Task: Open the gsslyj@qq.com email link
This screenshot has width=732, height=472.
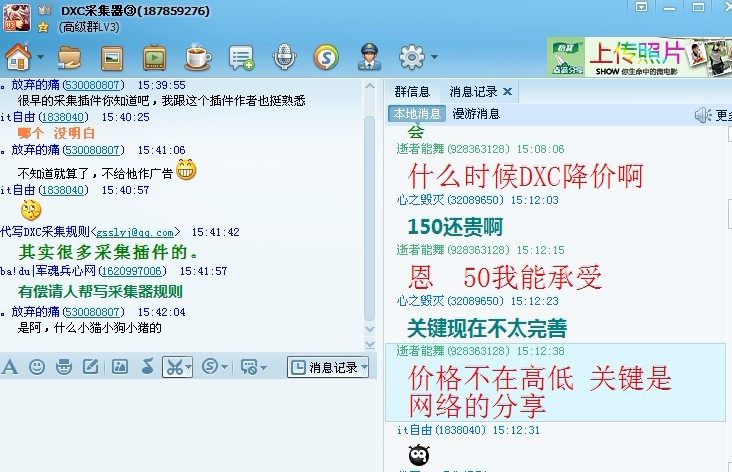Action: pos(135,232)
